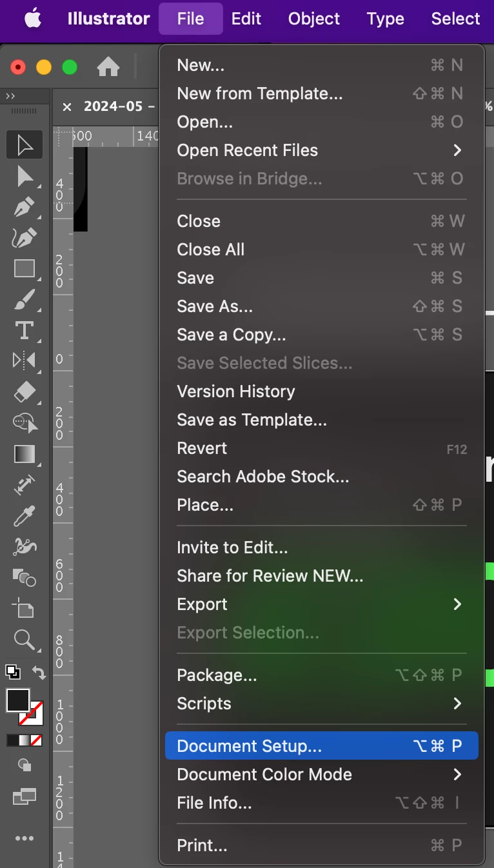Choose Print... menu item

[x=321, y=845]
